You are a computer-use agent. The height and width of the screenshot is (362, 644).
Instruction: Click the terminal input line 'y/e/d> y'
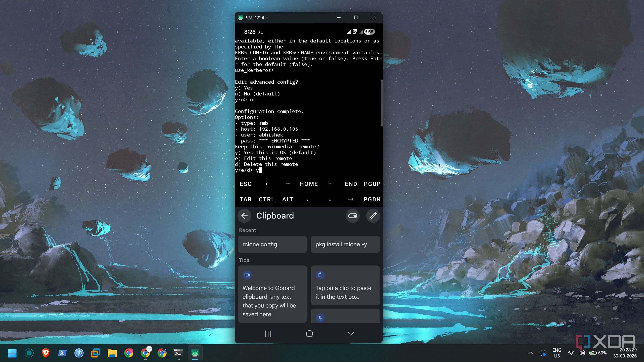(249, 170)
